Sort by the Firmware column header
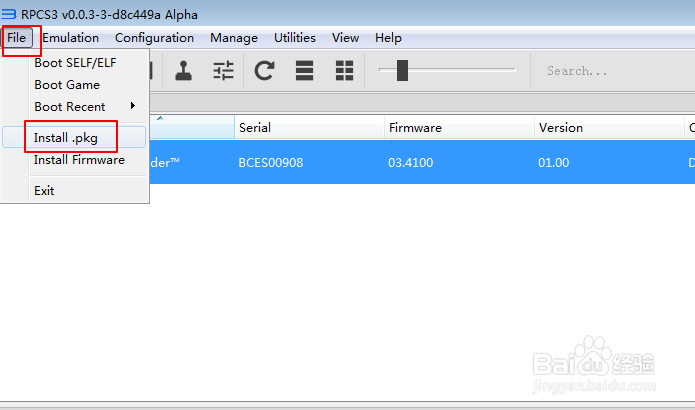Image resolution: width=695 pixels, height=410 pixels. click(459, 128)
